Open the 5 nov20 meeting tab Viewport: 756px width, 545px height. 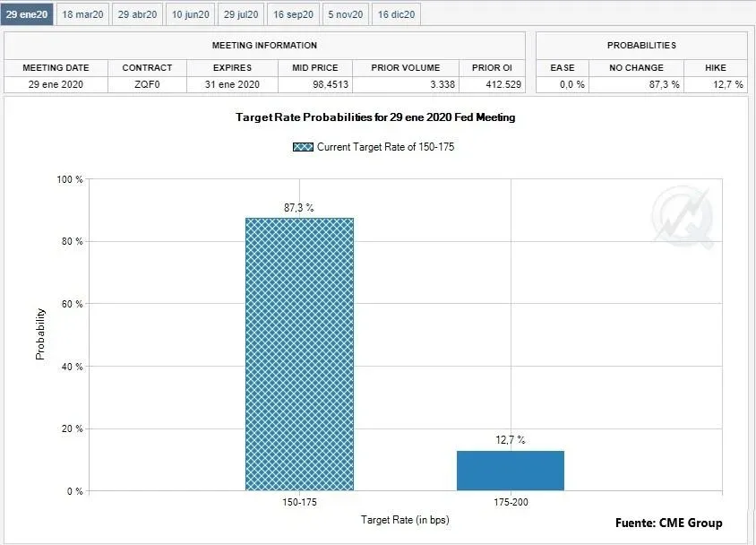(345, 14)
